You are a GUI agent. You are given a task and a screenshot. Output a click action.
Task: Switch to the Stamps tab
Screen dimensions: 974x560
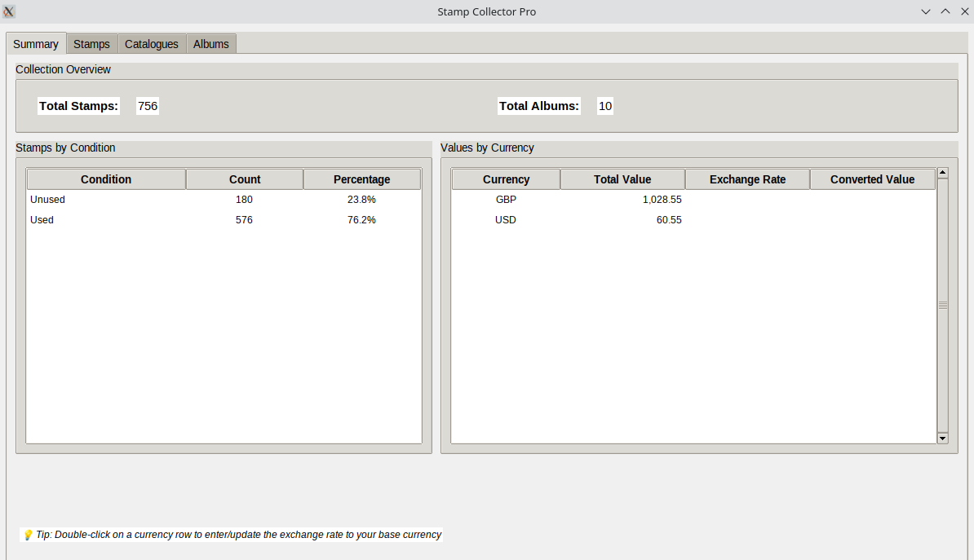(91, 44)
